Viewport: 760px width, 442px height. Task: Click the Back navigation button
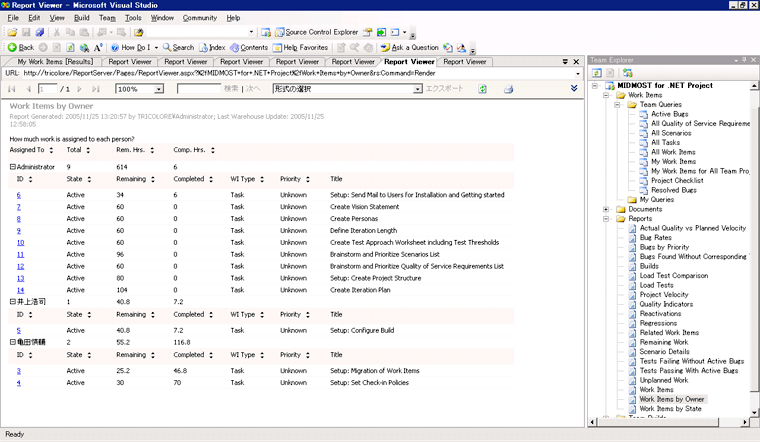coord(21,47)
